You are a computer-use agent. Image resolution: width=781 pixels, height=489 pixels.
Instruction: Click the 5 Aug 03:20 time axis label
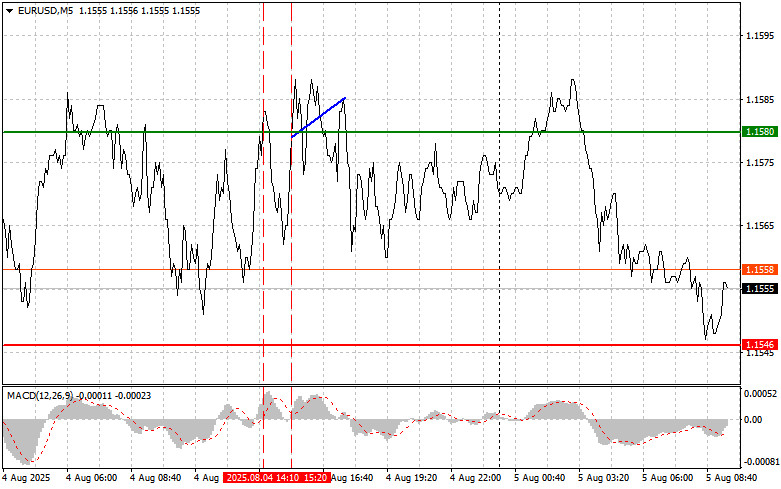[x=603, y=478]
